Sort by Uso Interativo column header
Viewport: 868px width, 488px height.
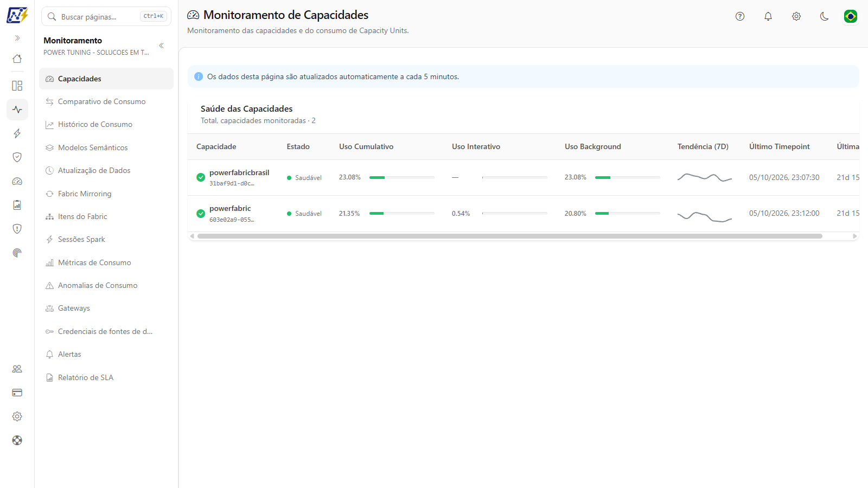pos(476,146)
